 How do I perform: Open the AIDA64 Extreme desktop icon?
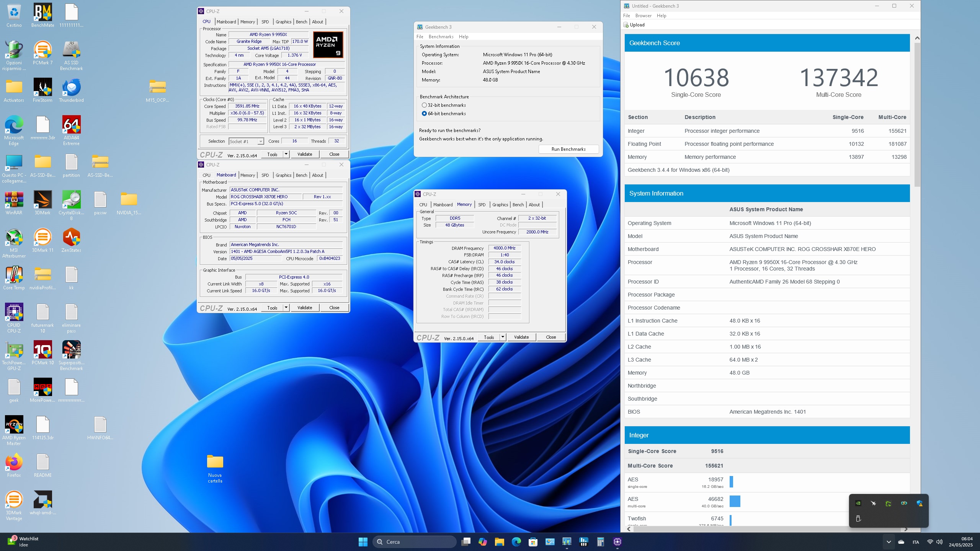pyautogui.click(x=71, y=131)
